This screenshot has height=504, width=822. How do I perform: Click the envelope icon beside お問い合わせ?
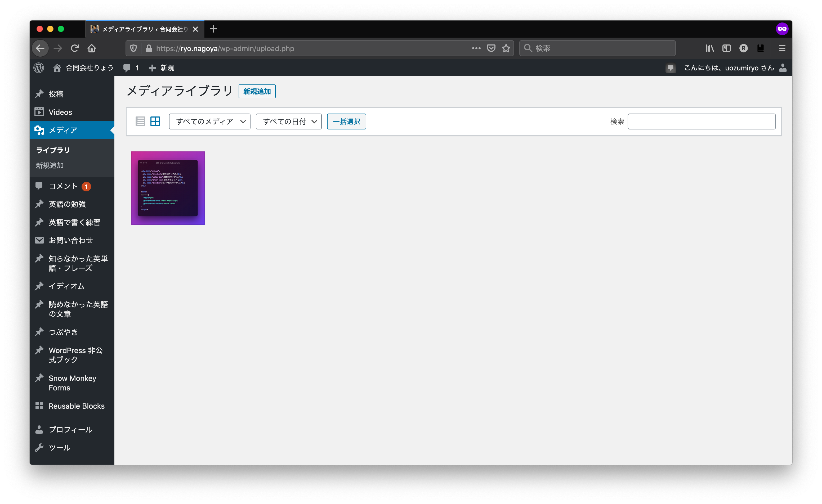click(39, 240)
